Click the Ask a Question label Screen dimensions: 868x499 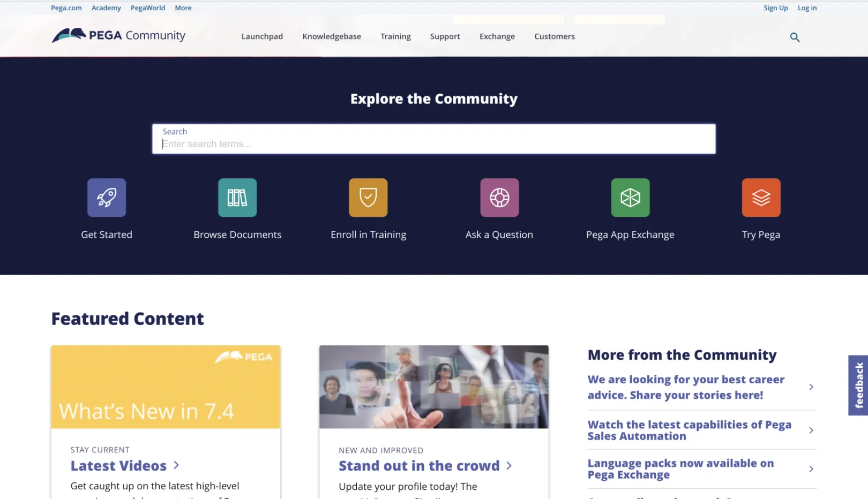coord(499,235)
